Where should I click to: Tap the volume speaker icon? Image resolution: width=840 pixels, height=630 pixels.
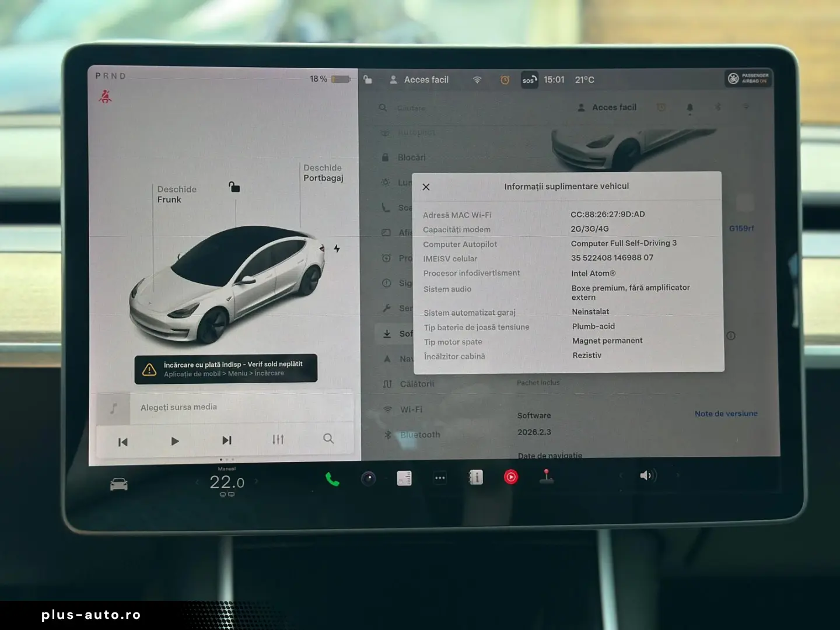[x=647, y=475]
